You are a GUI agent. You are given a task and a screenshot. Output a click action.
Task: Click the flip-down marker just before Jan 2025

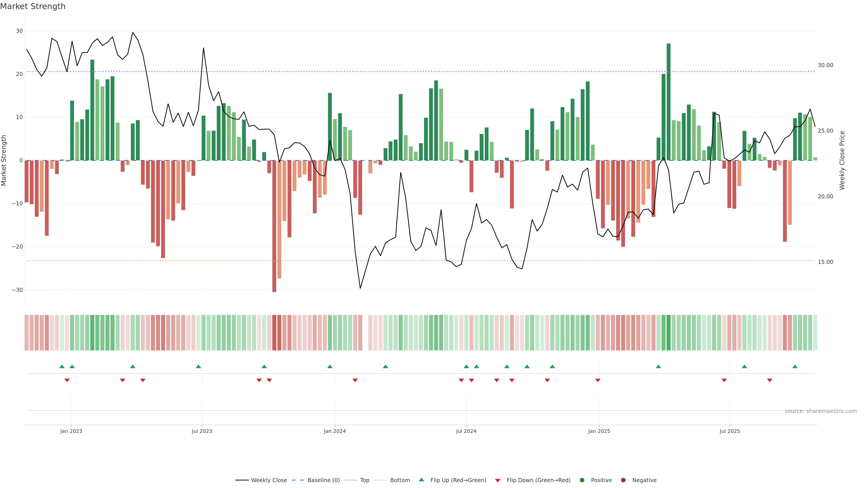[598, 380]
